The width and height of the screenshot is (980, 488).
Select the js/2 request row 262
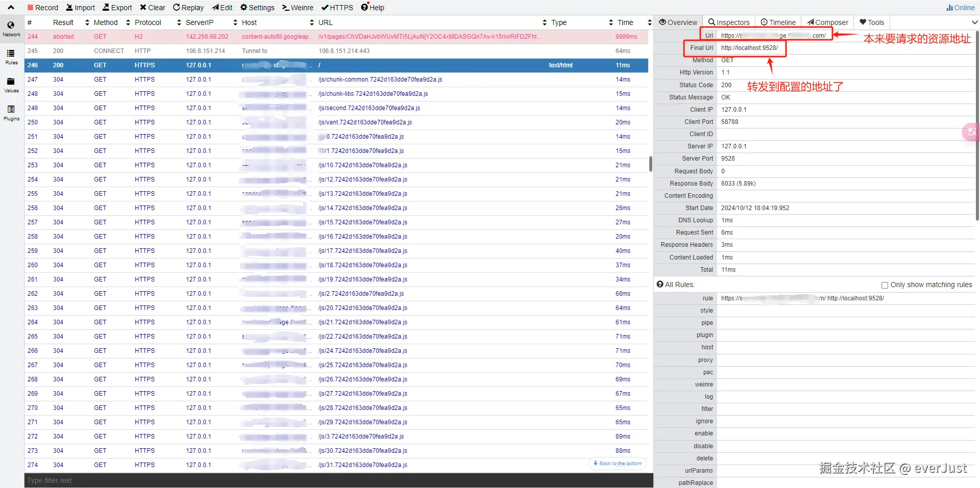point(336,294)
